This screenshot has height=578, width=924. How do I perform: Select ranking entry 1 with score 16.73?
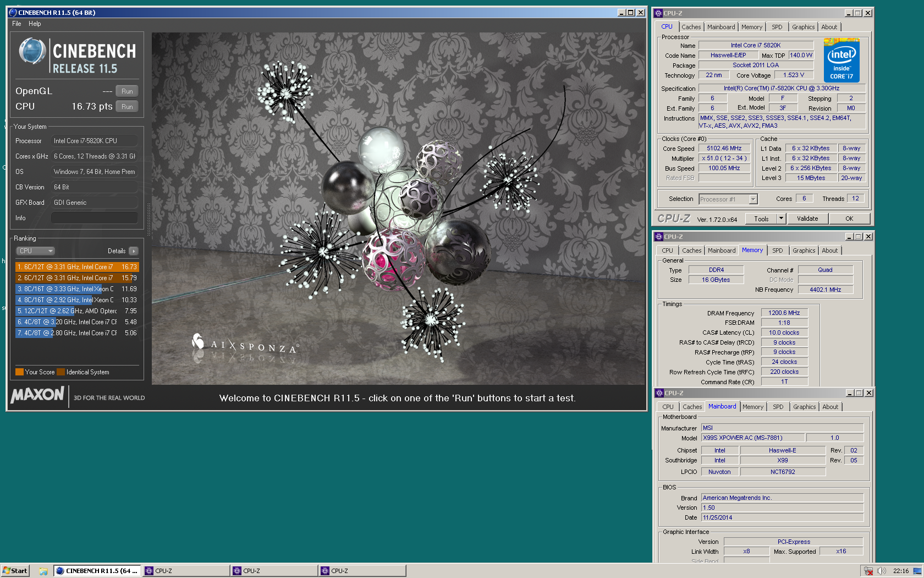click(x=77, y=267)
